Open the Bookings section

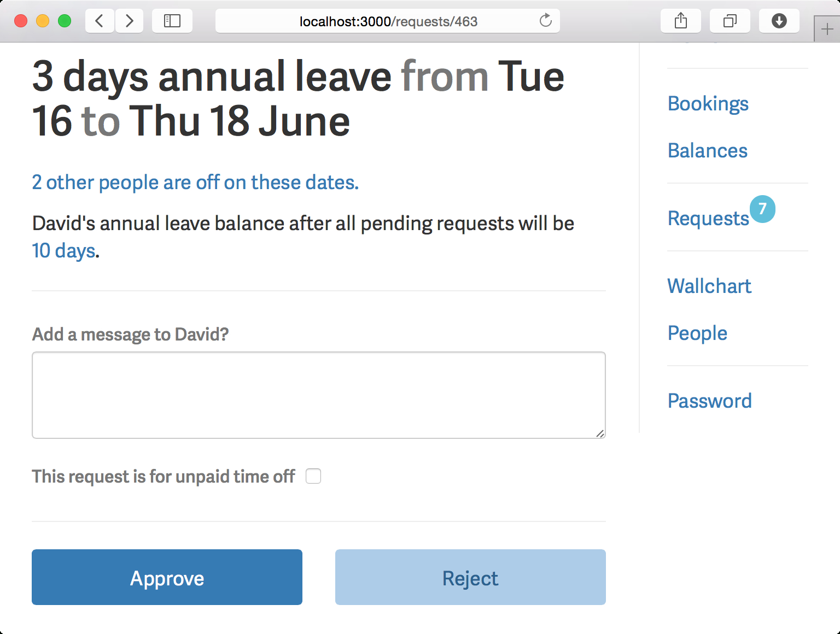pyautogui.click(x=708, y=104)
